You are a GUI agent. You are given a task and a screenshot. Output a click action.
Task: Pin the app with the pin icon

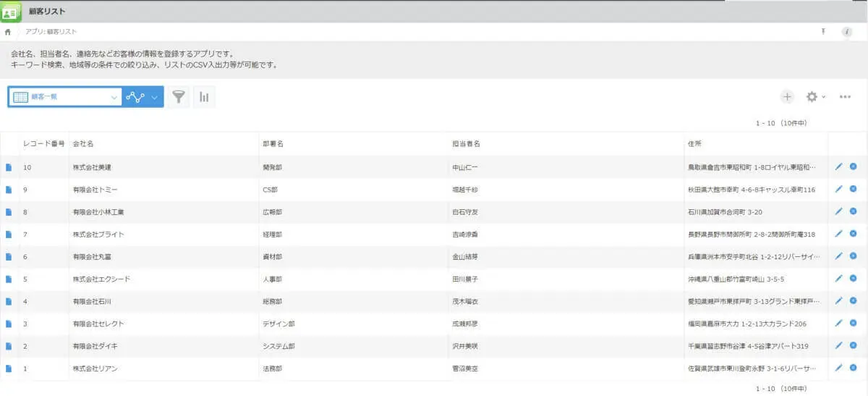822,32
